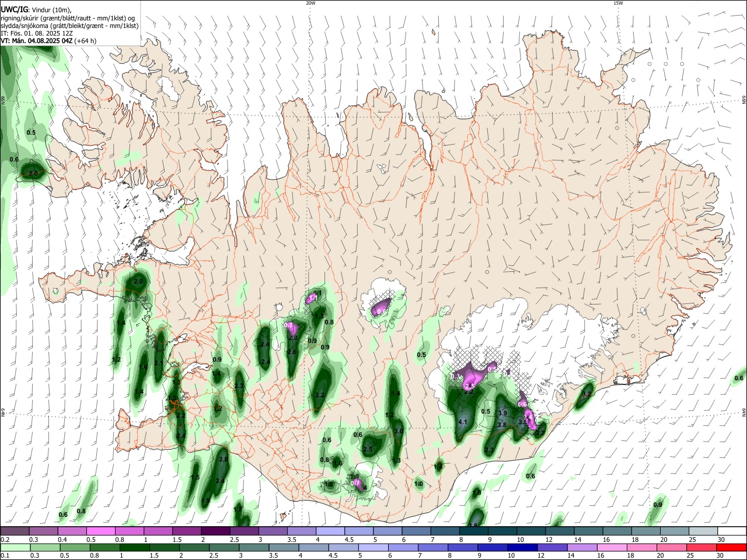Click the bright pink swatch between 0.5 and 0.8 in upper legend

[x=100, y=531]
